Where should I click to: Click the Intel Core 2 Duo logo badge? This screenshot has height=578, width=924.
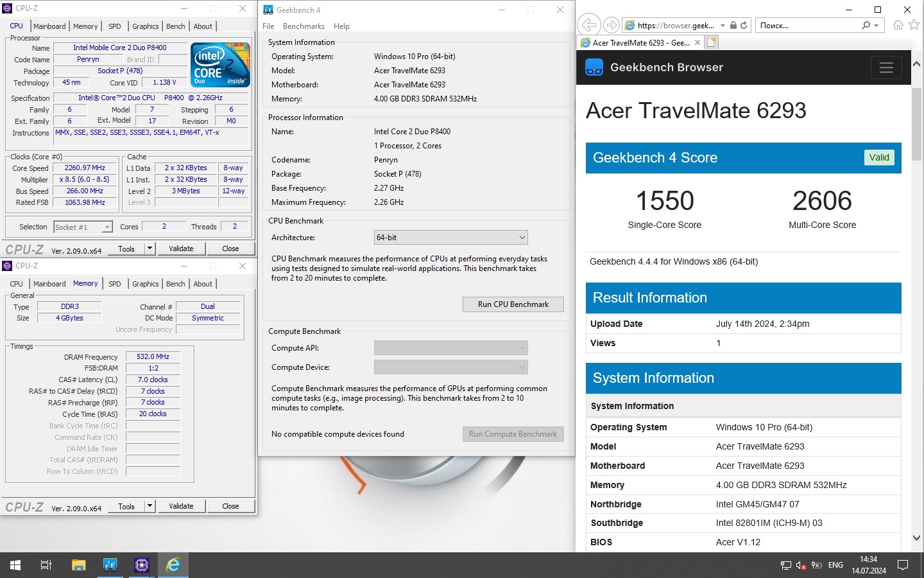click(x=220, y=64)
